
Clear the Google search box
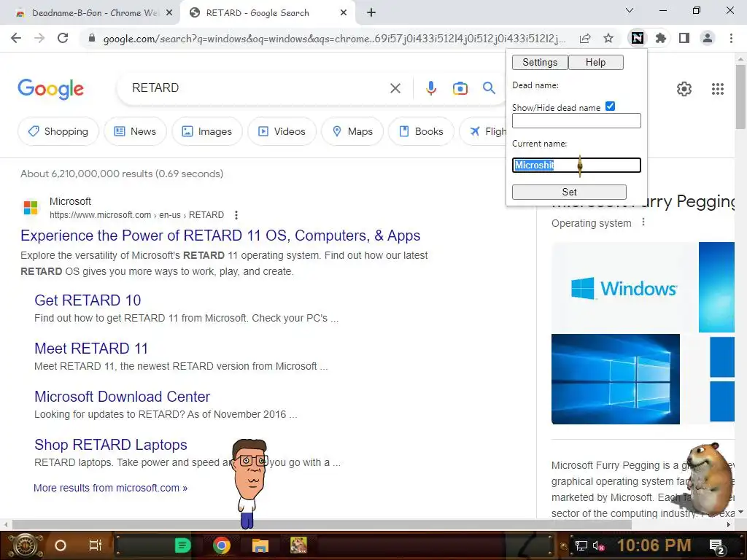395,88
